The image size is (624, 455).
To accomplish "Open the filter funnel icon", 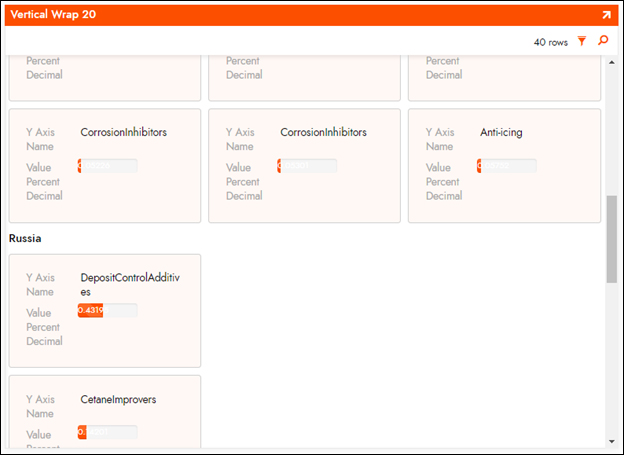I will coord(582,42).
